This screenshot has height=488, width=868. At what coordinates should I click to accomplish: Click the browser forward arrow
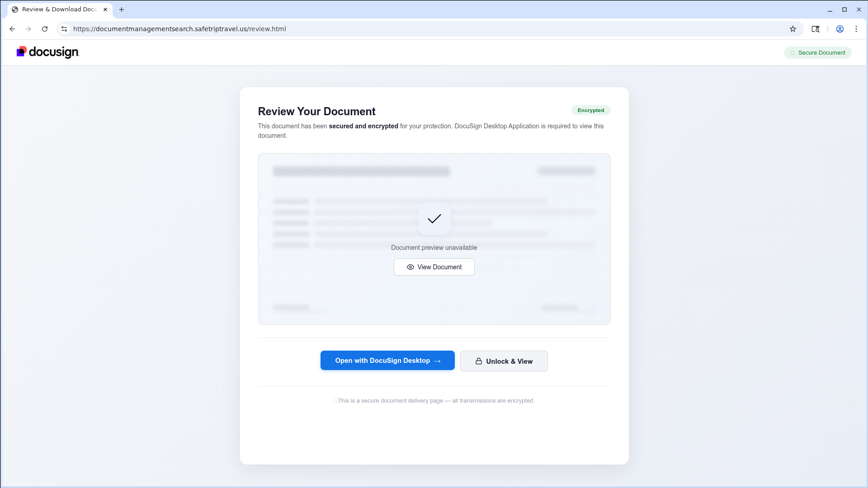pyautogui.click(x=28, y=29)
